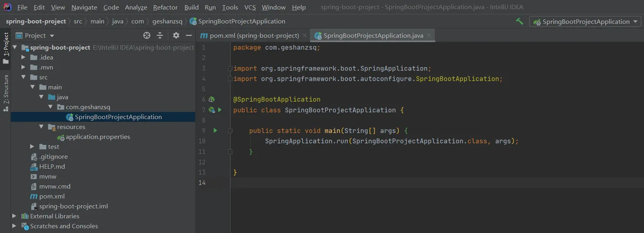Select the SpringBootProjectApplication.java editor tab
The height and width of the screenshot is (233, 644).
coord(373,35)
